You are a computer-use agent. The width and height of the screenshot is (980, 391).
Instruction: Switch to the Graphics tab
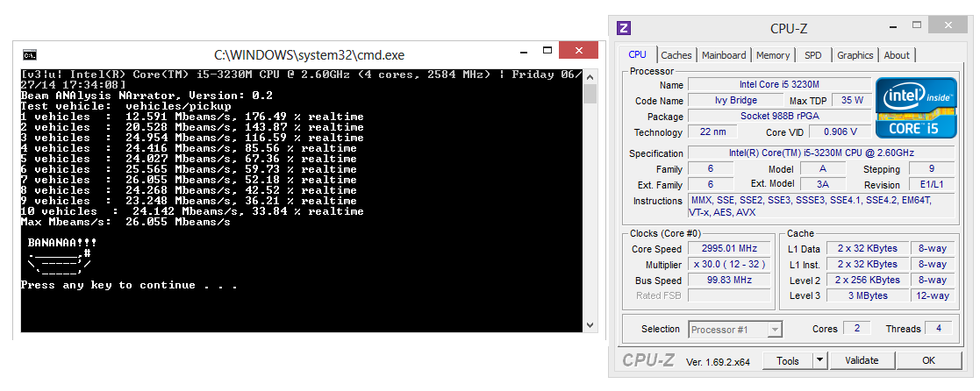click(855, 55)
